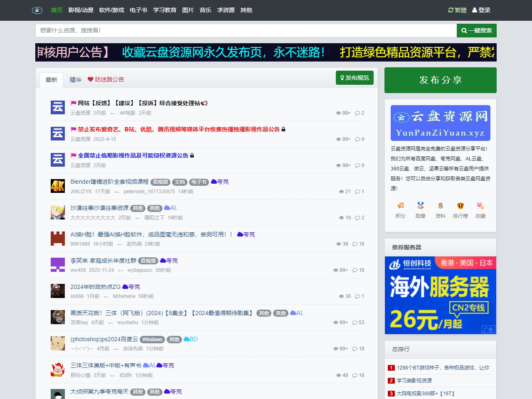
Task: Click the 发布规范 lightbulb button
Action: 355,78
